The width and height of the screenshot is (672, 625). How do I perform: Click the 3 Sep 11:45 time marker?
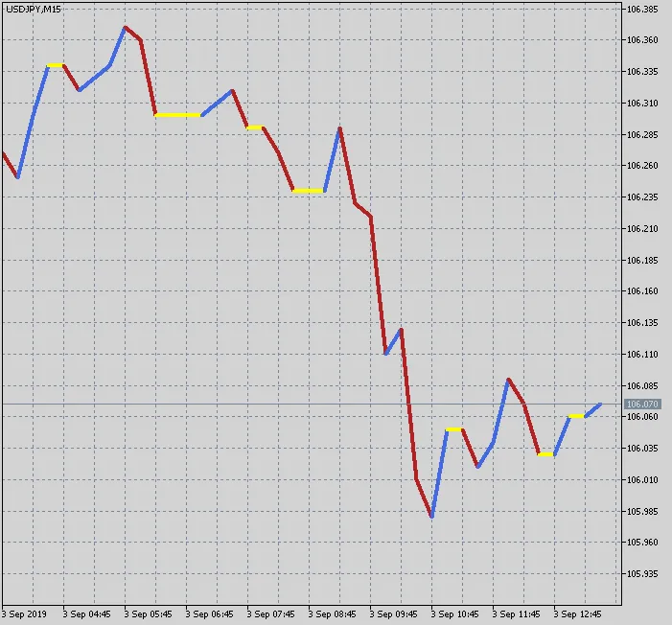[516, 613]
